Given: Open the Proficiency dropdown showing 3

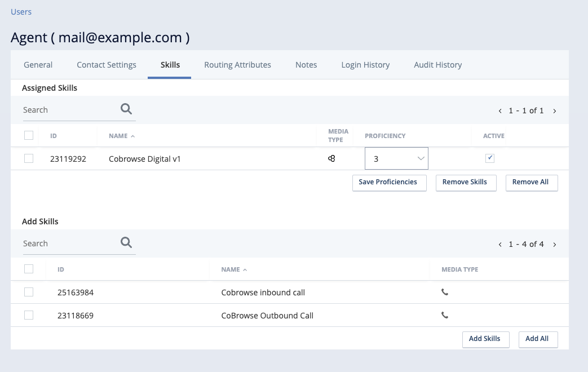Looking at the screenshot, I should point(396,159).
